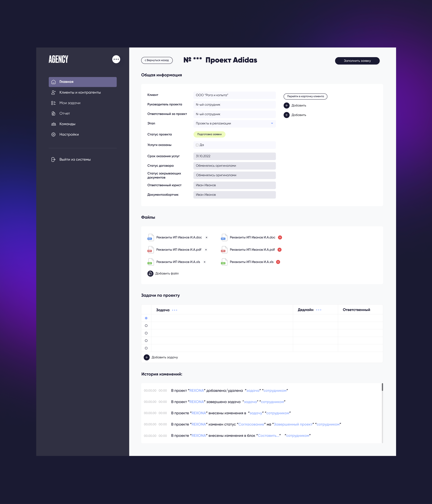Click plus icon next to Ответственный за проект
The image size is (432, 504).
click(287, 115)
